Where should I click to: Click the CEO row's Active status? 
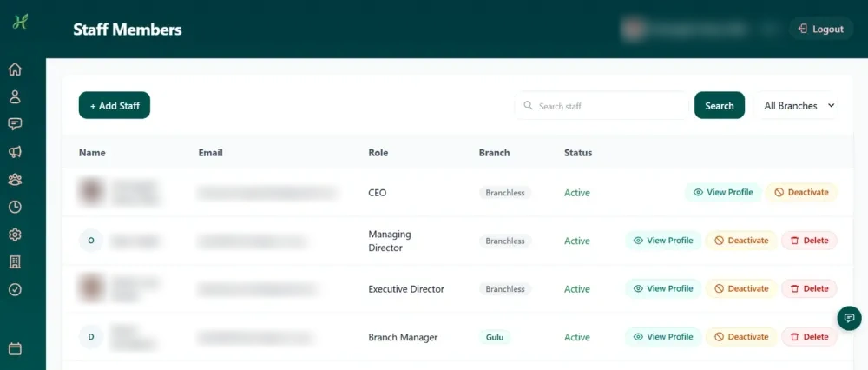(577, 193)
